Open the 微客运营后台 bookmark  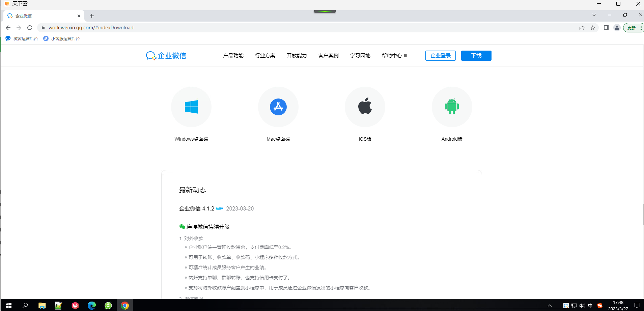(x=22, y=38)
